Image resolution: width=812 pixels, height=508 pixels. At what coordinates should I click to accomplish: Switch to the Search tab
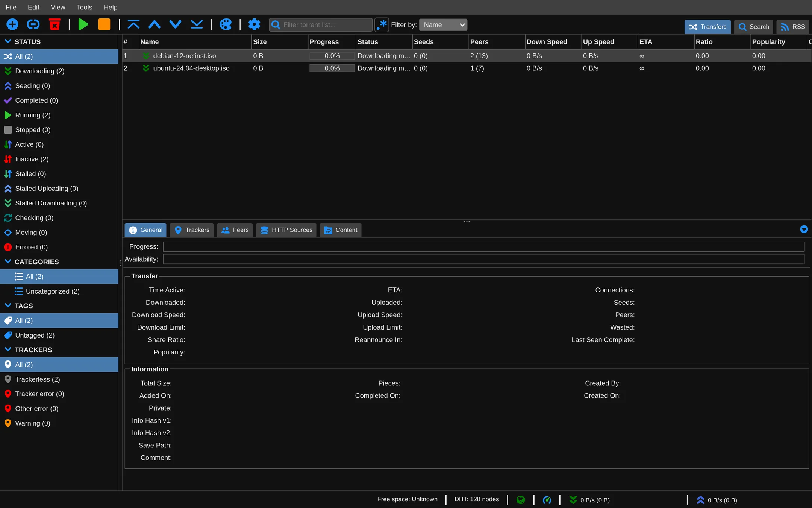pyautogui.click(x=754, y=27)
